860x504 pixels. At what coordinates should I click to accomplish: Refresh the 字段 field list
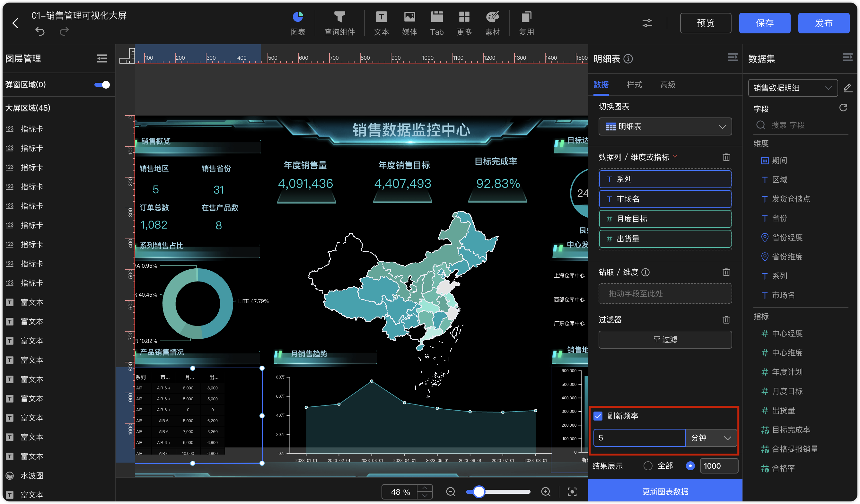click(843, 108)
